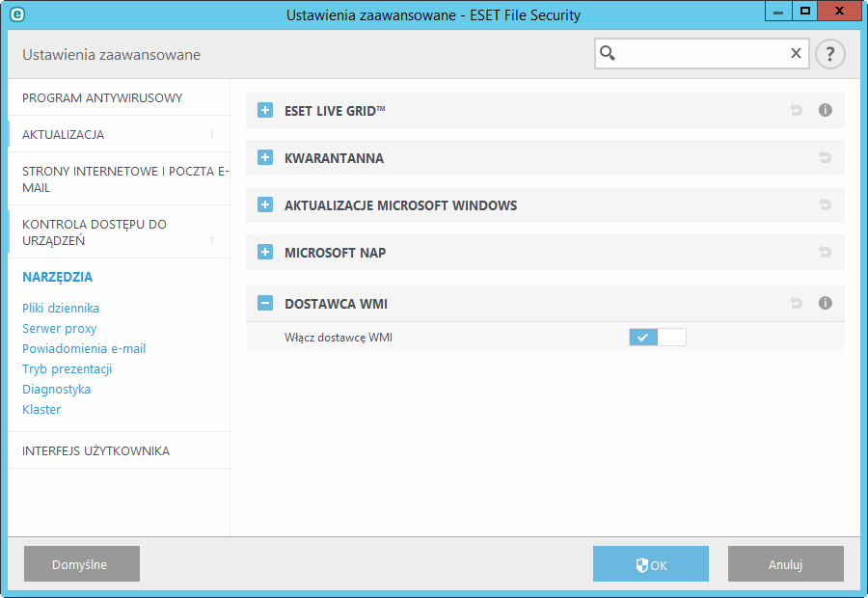
Task: Open Aktualizacja category
Action: coord(119,135)
